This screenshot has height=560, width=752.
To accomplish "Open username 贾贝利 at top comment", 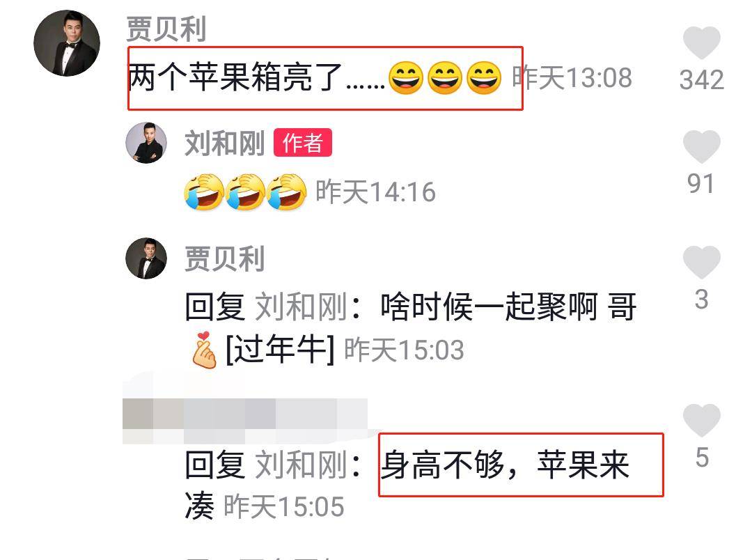I will point(166,29).
